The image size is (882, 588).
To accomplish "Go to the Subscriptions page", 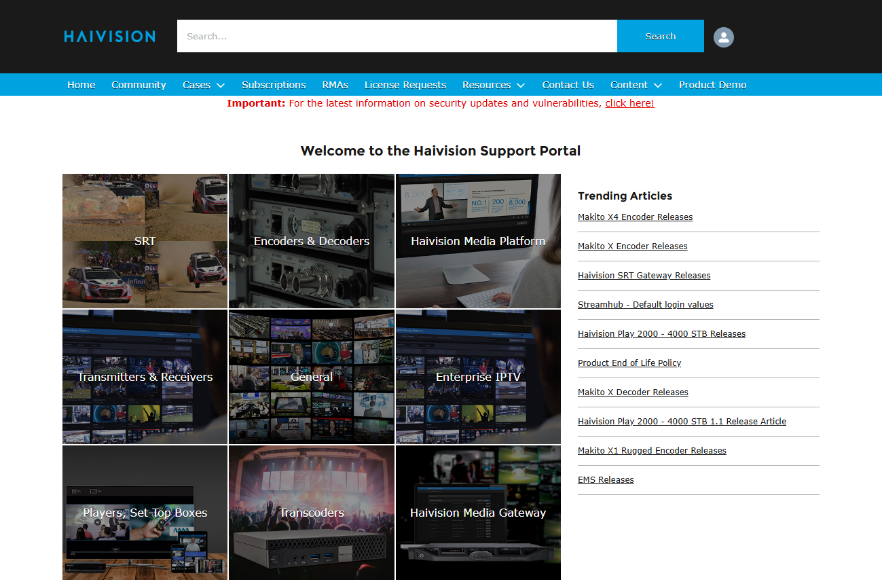I will pos(274,84).
